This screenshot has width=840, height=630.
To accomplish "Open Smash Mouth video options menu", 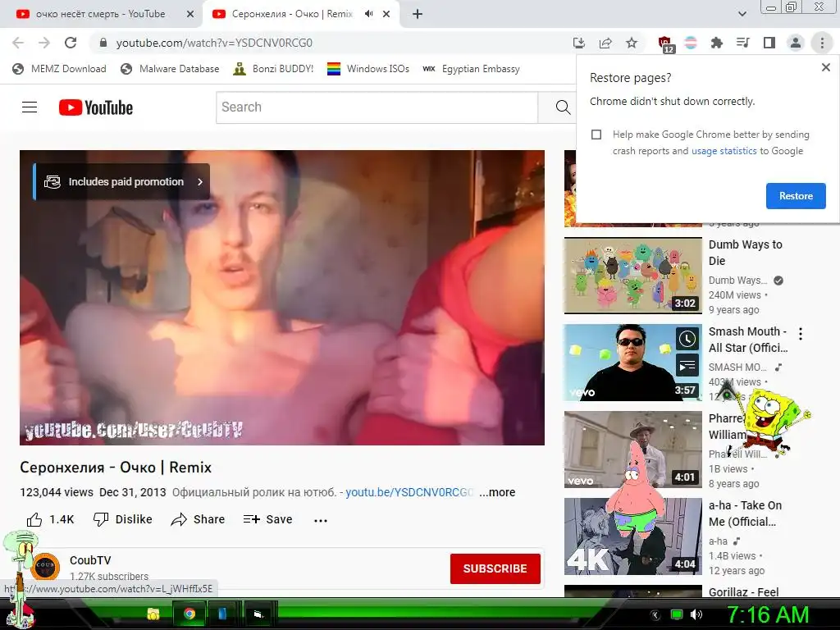I will point(801,334).
